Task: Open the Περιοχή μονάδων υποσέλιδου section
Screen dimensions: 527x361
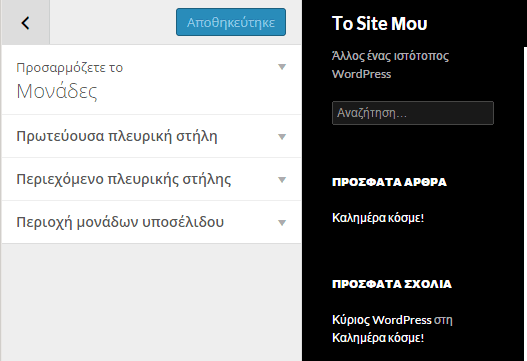Action: pyautogui.click(x=151, y=222)
